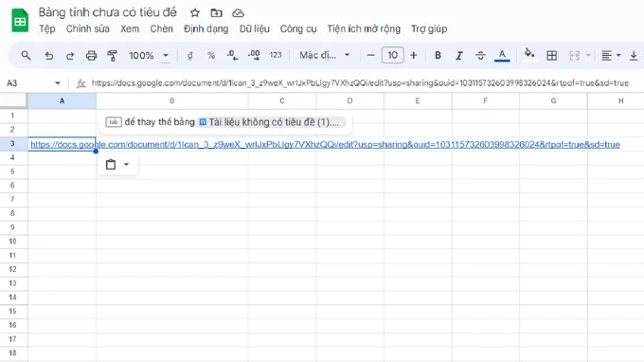Merge cells button
This screenshot has height=362, width=644.
(x=574, y=56)
